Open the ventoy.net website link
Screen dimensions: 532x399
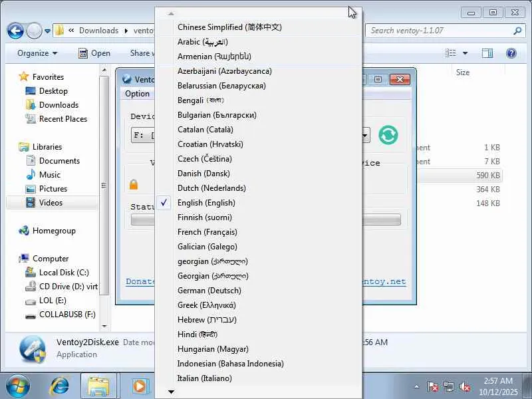tap(384, 281)
